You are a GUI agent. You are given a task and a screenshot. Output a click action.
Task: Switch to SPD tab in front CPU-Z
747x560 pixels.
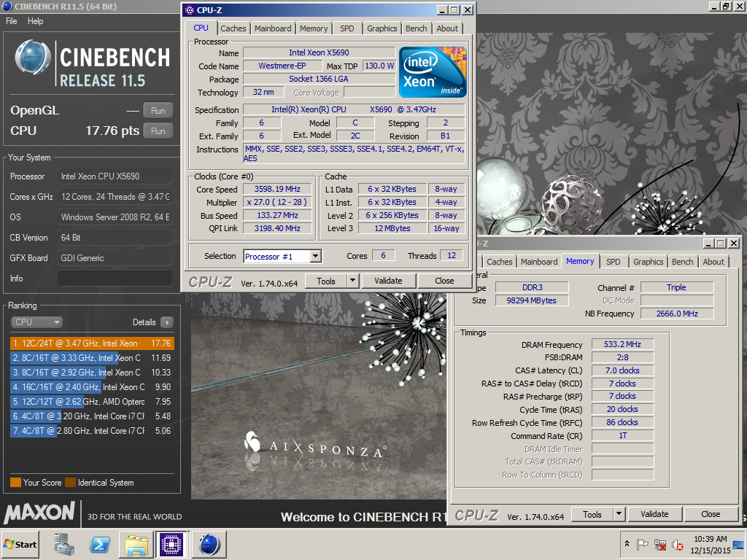tap(347, 28)
